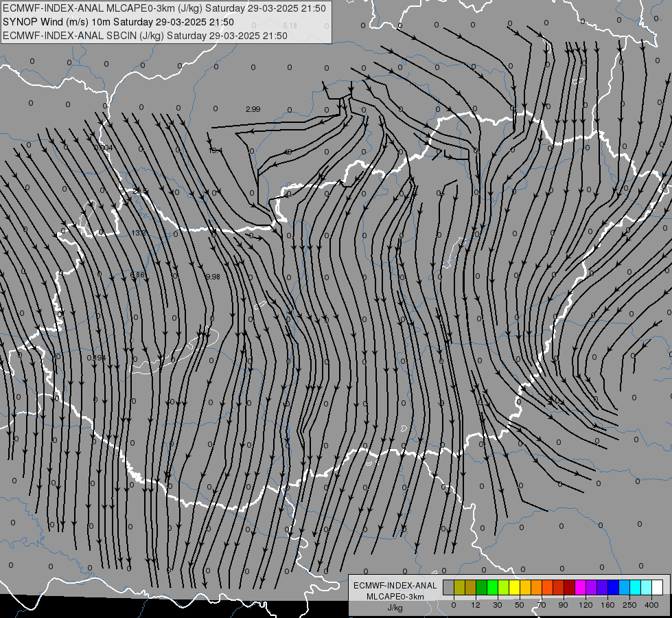Click the sky blue legend swatch
The width and height of the screenshot is (672, 618).
coord(625,587)
